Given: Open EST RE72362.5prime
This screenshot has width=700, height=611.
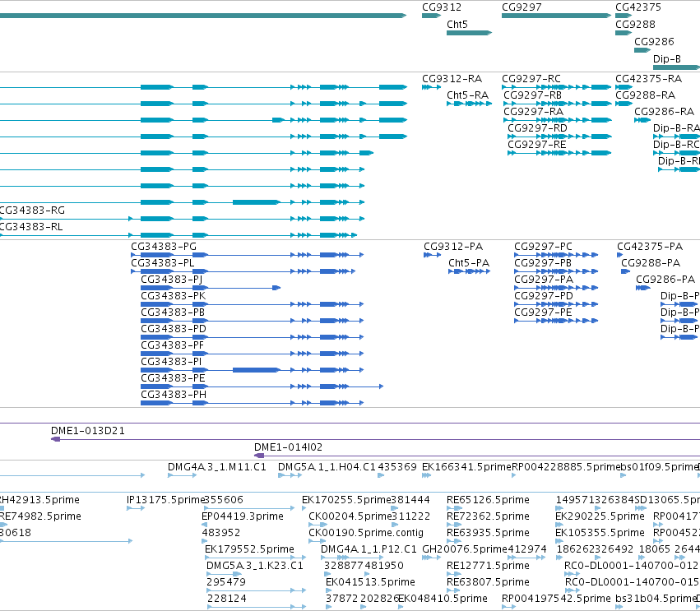Looking at the screenshot, I should coord(488,516).
